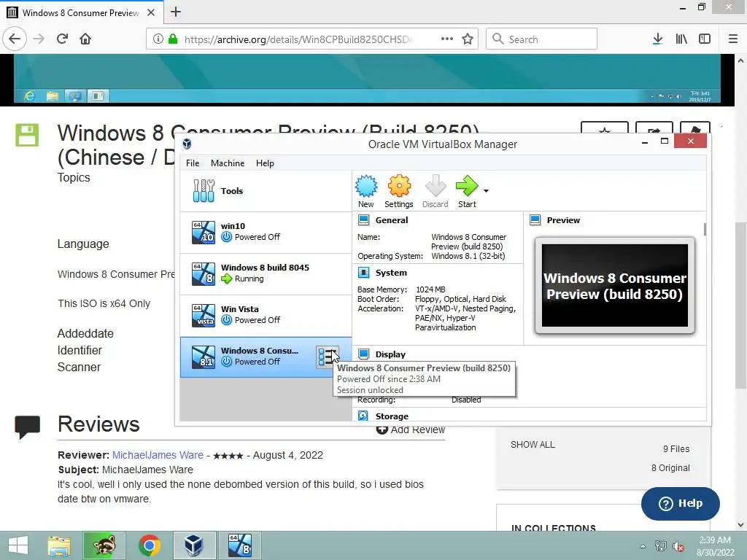Click the VirtualBox cube title icon
Screen dimensions: 747x560
pyautogui.click(x=187, y=144)
